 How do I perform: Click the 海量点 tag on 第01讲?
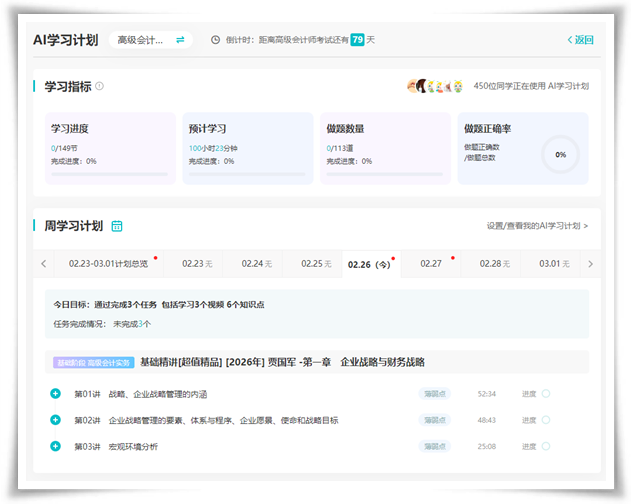pyautogui.click(x=434, y=393)
